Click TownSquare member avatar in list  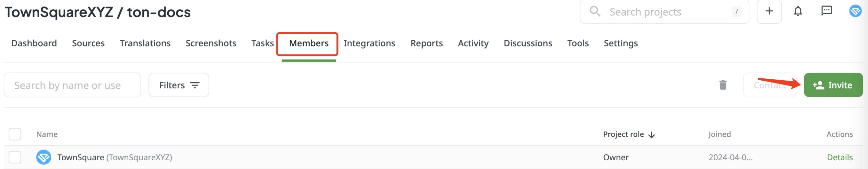44,157
